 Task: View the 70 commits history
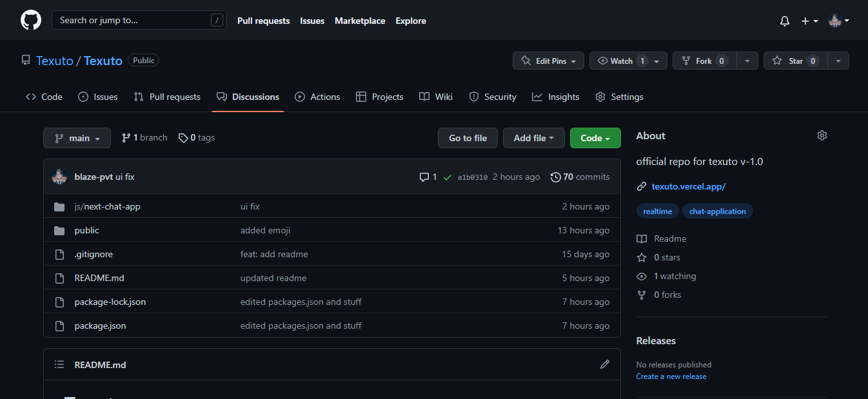[x=580, y=177]
